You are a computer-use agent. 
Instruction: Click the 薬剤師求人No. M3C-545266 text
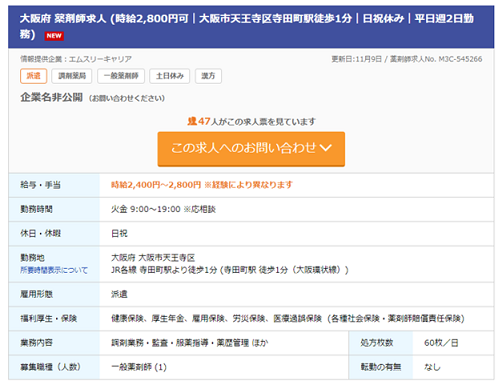coord(436,59)
